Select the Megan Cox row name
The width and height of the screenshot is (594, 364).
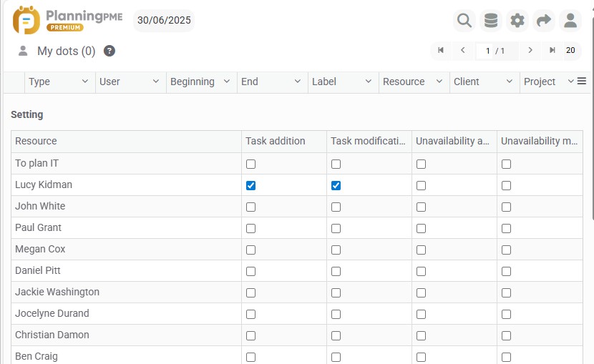[40, 249]
